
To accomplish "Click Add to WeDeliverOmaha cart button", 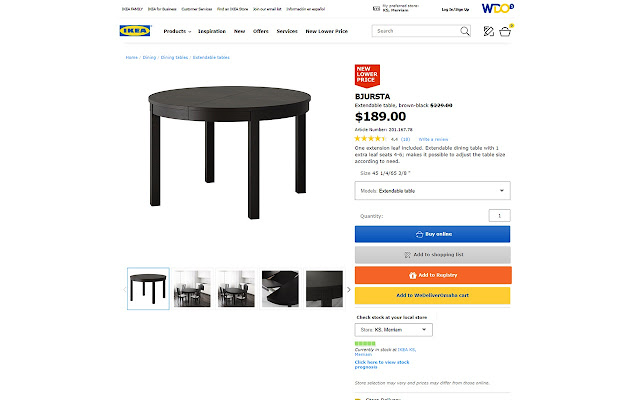I will (x=432, y=295).
